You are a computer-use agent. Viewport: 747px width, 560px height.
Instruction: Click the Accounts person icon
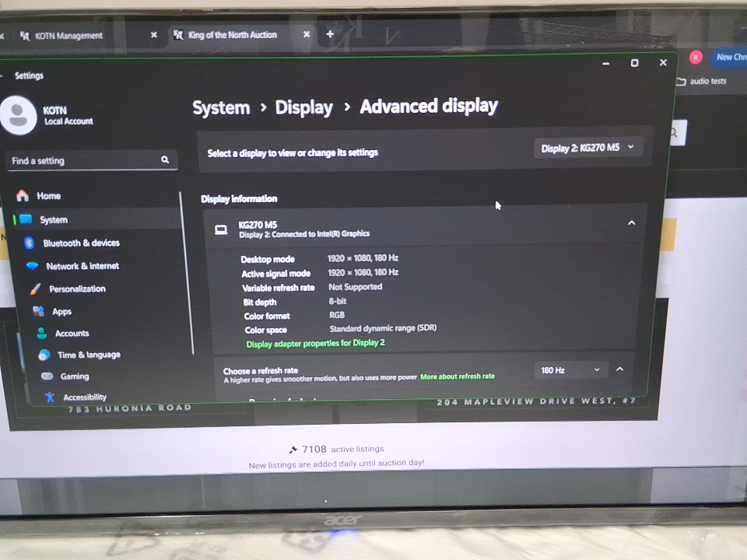click(x=42, y=333)
